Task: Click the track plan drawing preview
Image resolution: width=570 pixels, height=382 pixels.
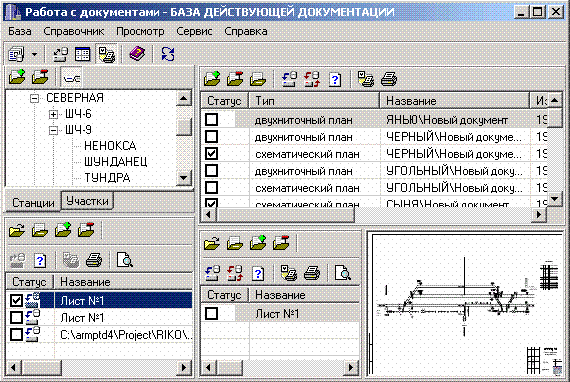Action: pyautogui.click(x=466, y=305)
